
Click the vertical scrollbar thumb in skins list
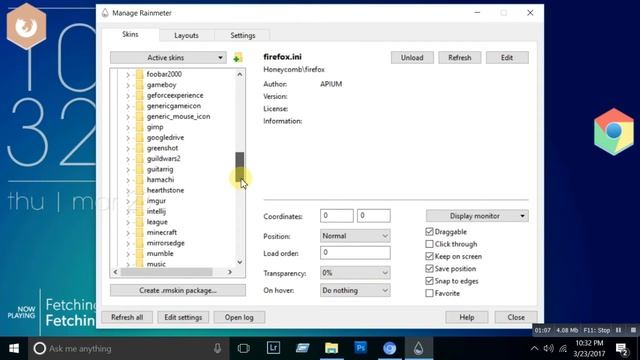[240, 167]
